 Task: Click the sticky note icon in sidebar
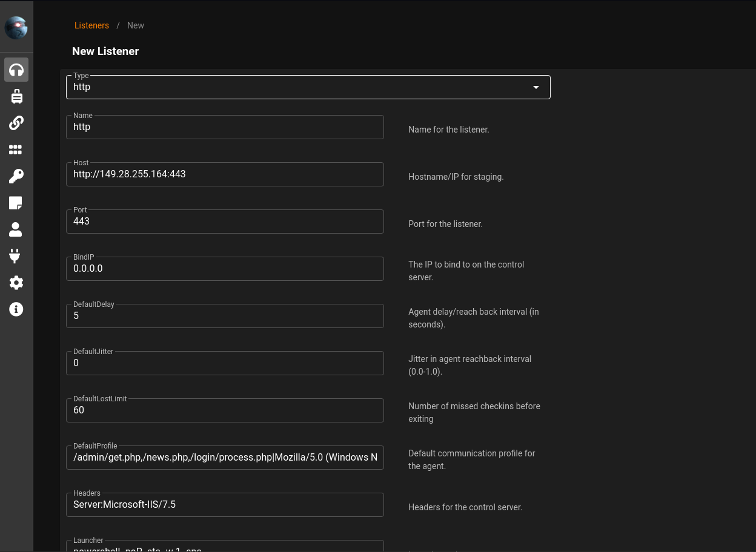click(16, 203)
